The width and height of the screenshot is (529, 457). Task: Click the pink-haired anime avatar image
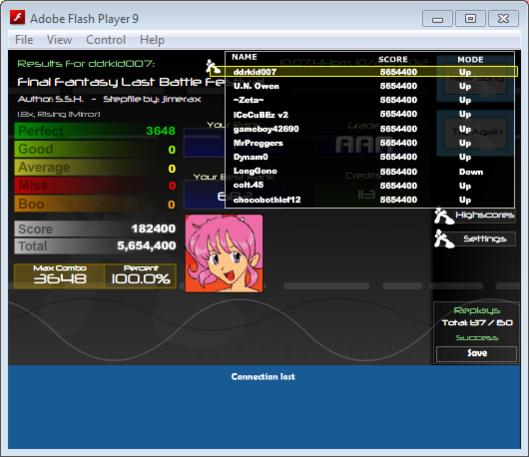pyautogui.click(x=224, y=253)
